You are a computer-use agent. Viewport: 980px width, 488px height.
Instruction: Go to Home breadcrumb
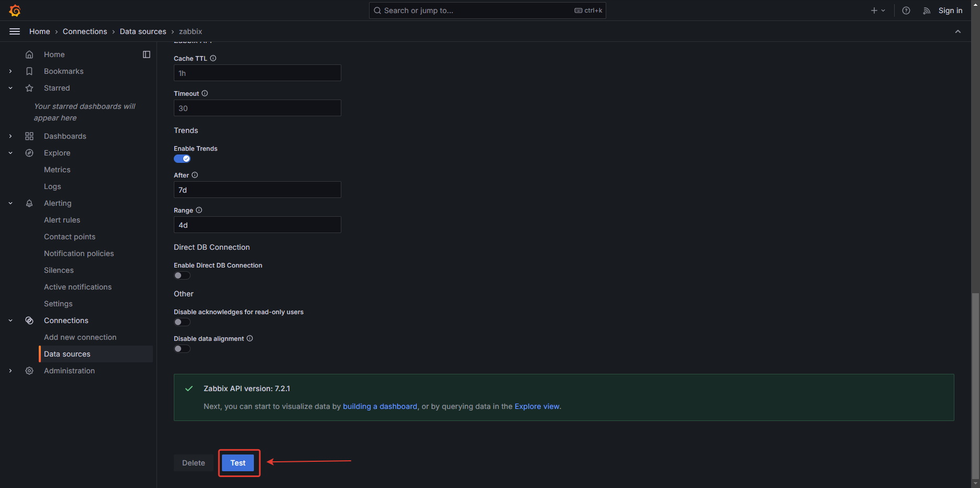click(40, 31)
